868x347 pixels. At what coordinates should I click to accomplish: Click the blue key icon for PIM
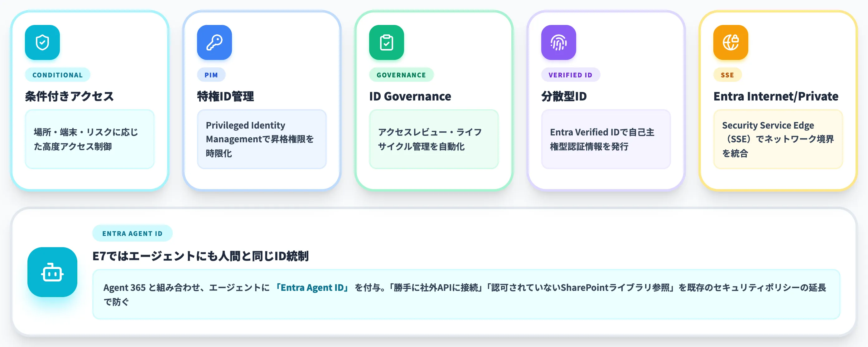tap(214, 42)
